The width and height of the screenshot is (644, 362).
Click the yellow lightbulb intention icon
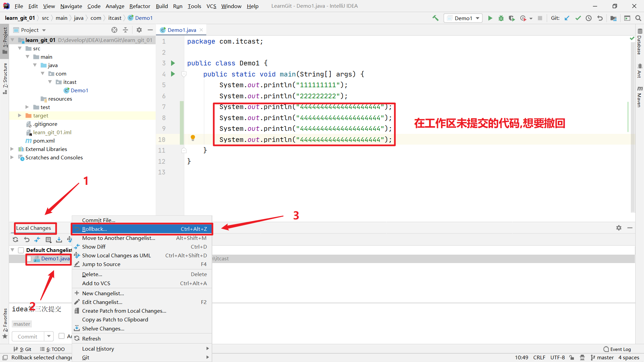tap(193, 138)
